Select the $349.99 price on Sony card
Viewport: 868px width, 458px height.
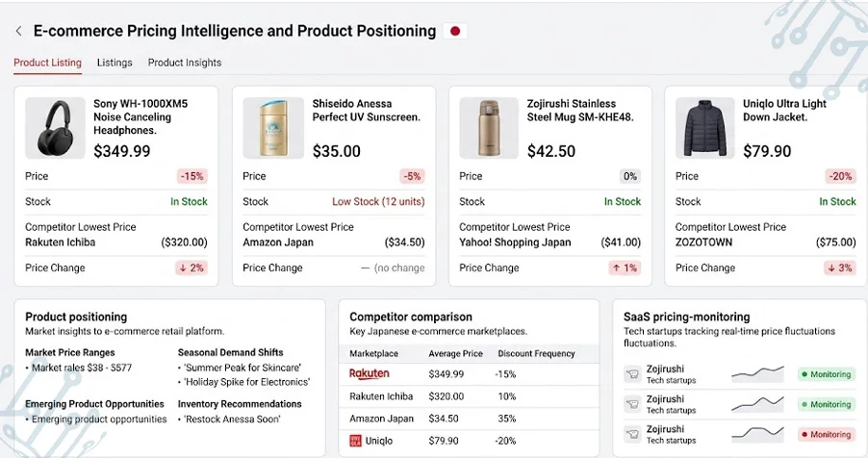tap(122, 151)
